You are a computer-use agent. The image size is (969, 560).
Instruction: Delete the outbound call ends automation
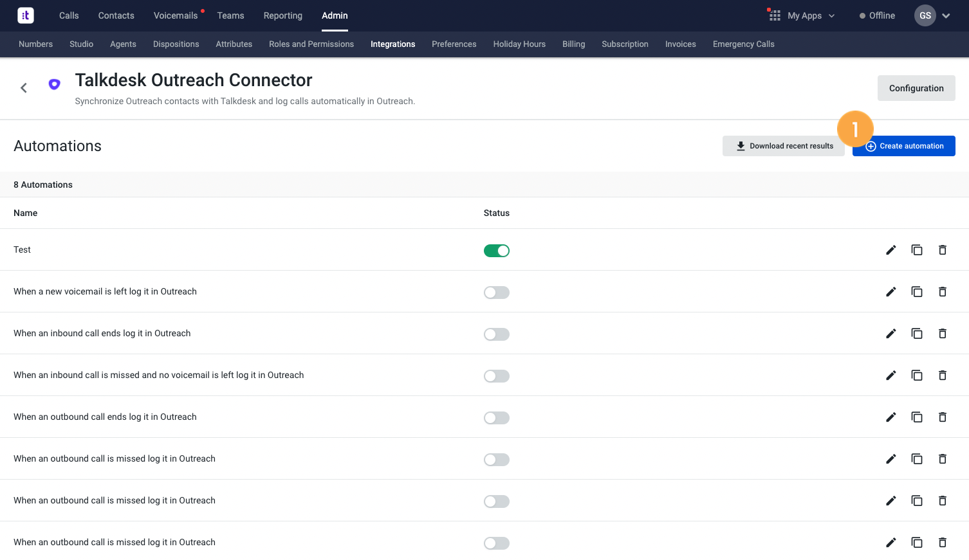coord(943,417)
